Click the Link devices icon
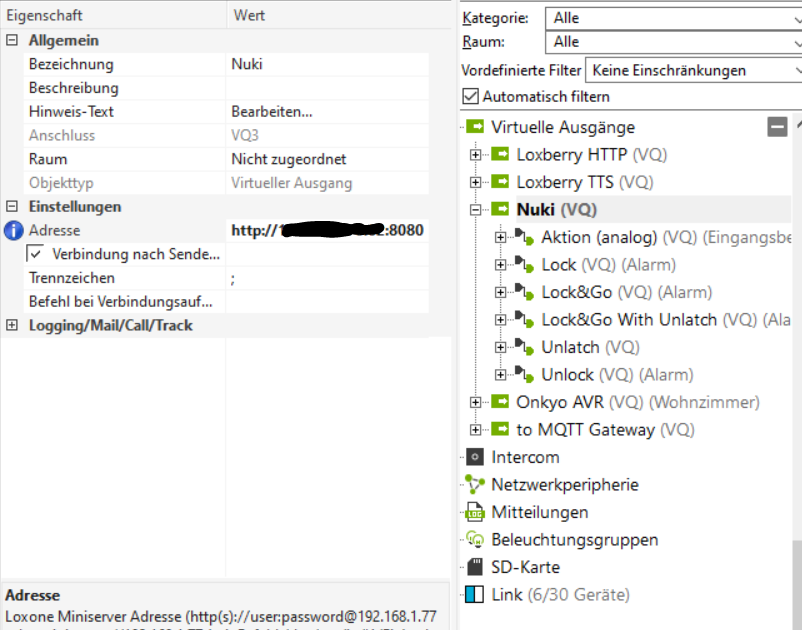Image resolution: width=802 pixels, height=630 pixels. coord(475,595)
